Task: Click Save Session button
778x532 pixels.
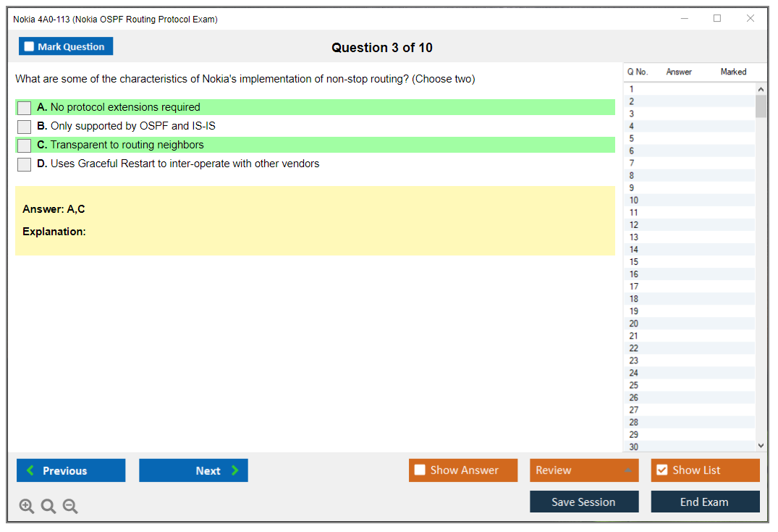Action: coord(584,502)
